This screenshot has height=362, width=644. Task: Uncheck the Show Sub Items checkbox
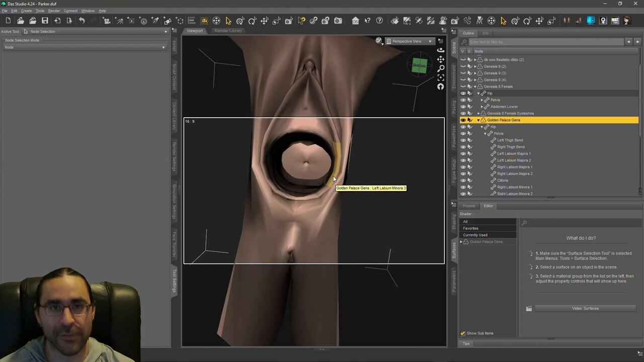[x=463, y=333]
